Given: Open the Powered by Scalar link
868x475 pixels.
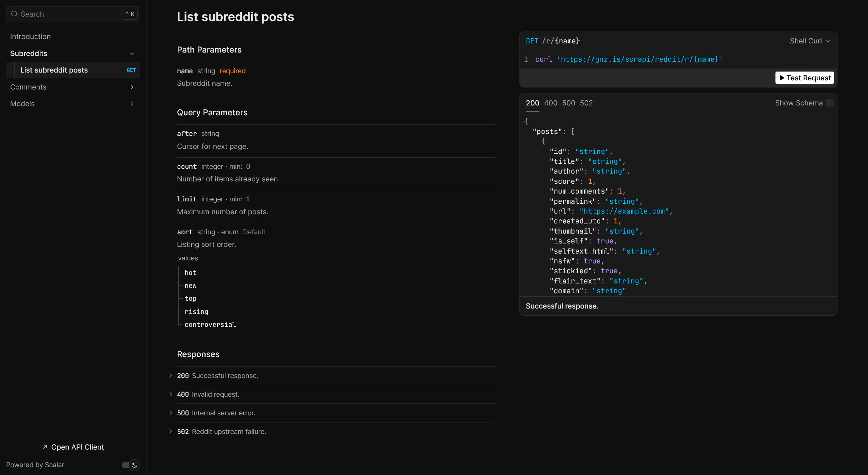Looking at the screenshot, I should [35, 465].
